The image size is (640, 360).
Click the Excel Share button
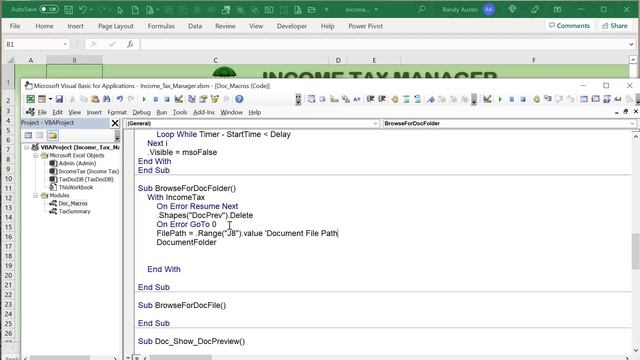[615, 25]
